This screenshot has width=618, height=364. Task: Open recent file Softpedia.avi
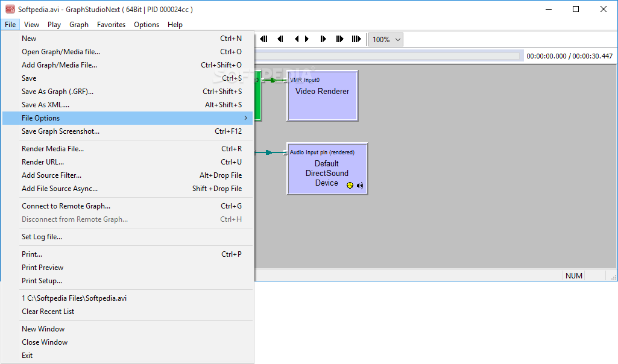pos(128,298)
